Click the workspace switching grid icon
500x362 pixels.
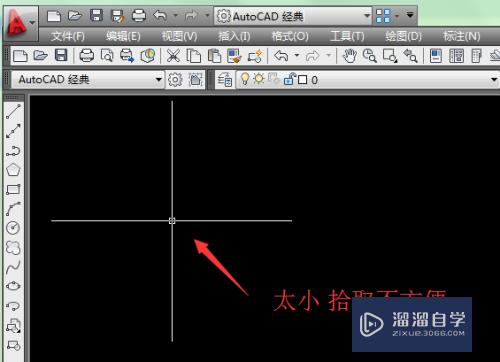[383, 16]
